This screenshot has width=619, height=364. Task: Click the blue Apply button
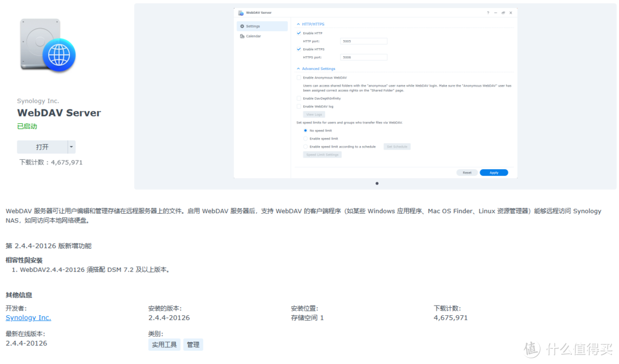click(x=494, y=173)
